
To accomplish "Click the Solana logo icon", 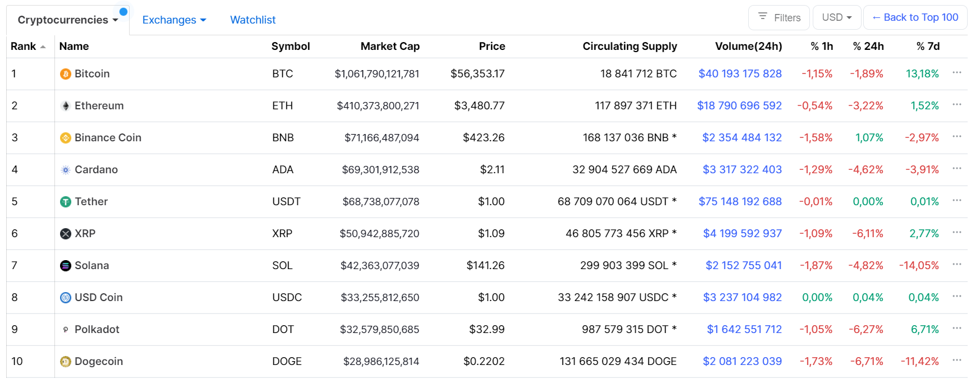I will (66, 266).
